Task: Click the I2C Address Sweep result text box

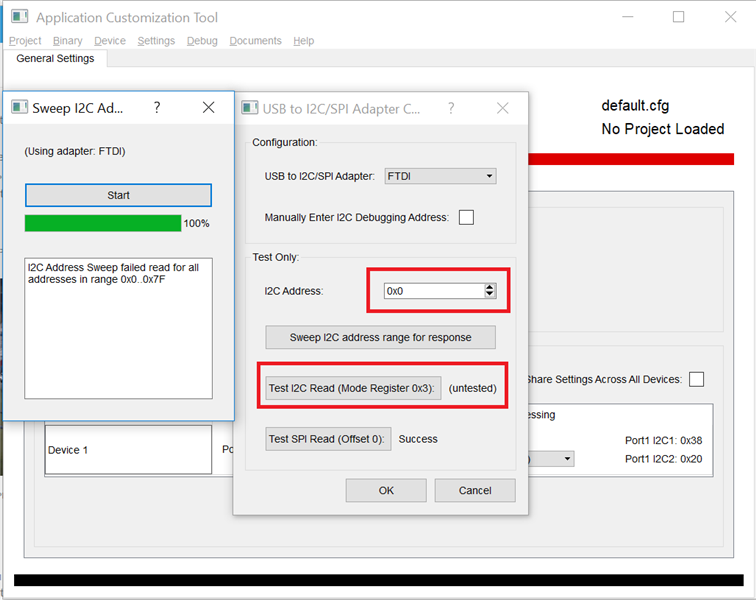Action: [x=118, y=328]
